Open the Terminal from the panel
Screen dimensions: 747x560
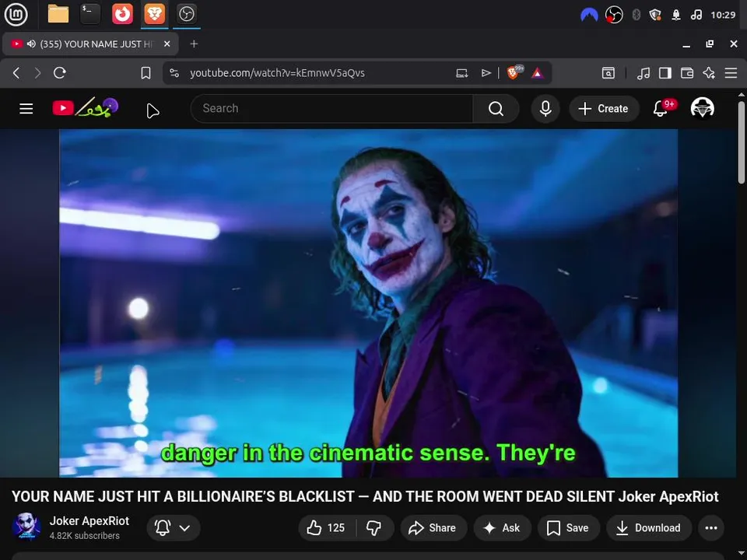(x=90, y=14)
